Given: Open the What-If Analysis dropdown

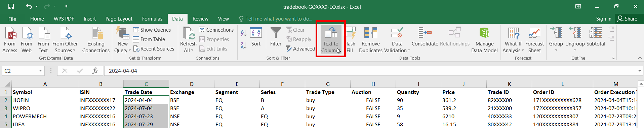Looking at the screenshot, I should click(513, 40).
